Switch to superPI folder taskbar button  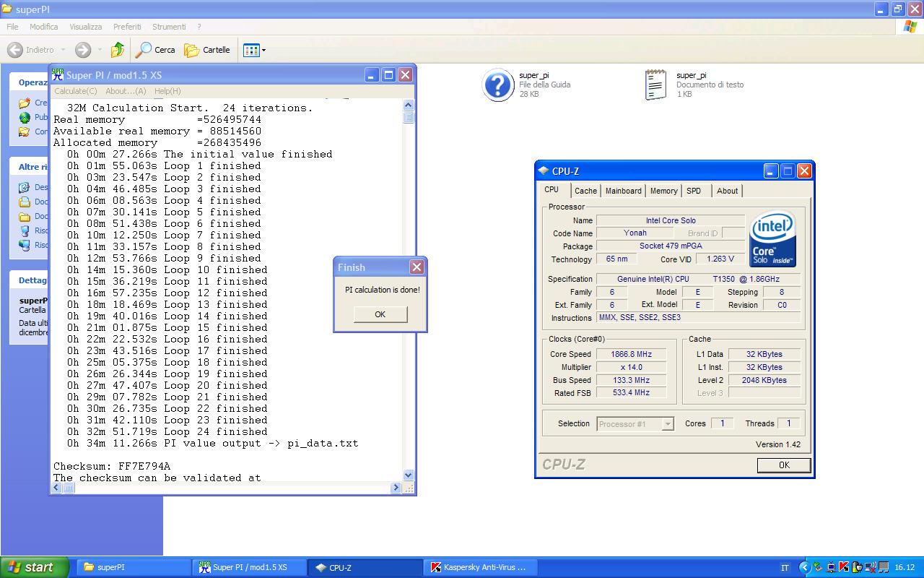coord(134,567)
